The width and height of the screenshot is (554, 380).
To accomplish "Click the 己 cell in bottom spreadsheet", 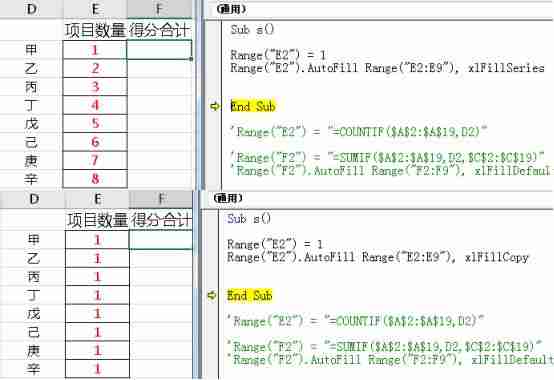I will (34, 332).
